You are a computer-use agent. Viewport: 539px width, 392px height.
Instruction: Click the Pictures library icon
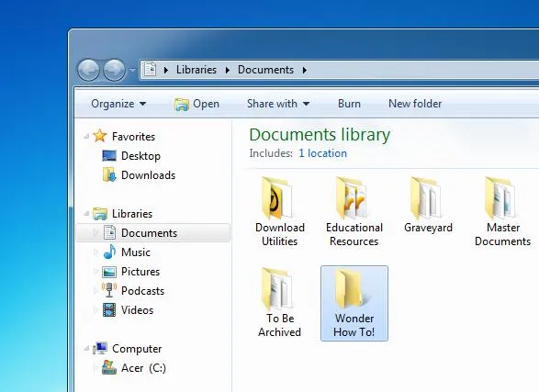click(109, 272)
